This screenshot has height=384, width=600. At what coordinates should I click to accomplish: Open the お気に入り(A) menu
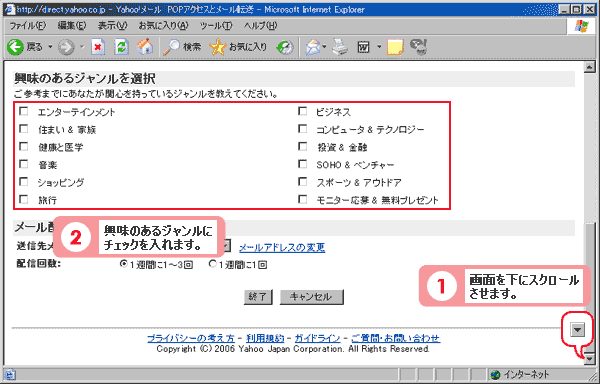[x=164, y=26]
